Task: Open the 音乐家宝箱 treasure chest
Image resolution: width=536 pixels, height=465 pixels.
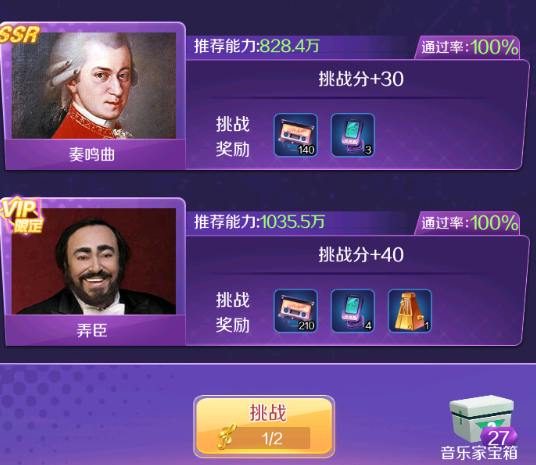Action: pos(481,427)
